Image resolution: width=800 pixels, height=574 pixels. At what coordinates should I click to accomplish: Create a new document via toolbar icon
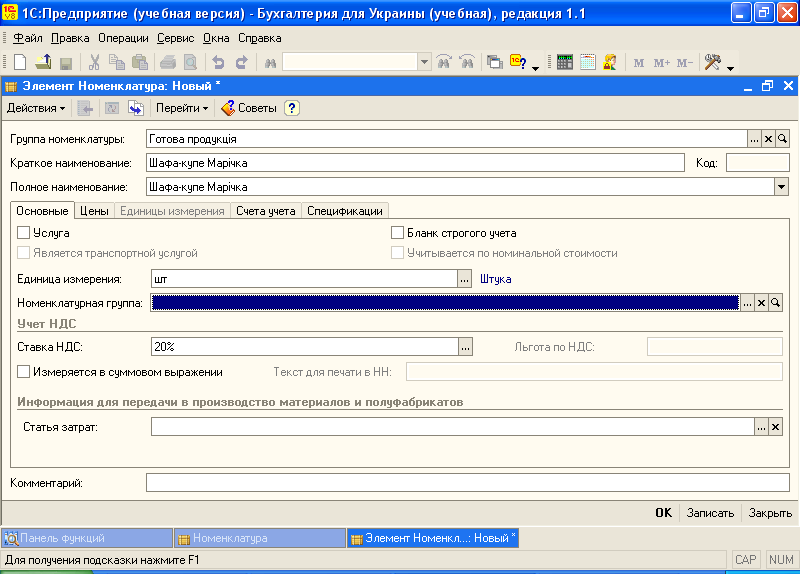(20, 62)
